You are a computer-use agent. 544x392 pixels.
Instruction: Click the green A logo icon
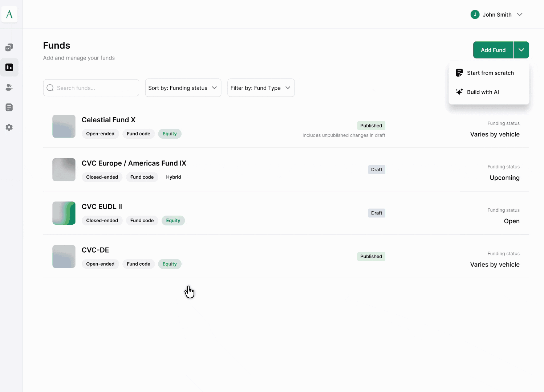click(9, 15)
